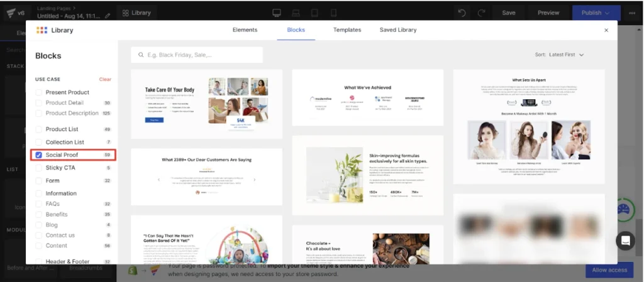Switch to the Blocks tab
Viewport: 644px width, 282px height.
point(296,30)
